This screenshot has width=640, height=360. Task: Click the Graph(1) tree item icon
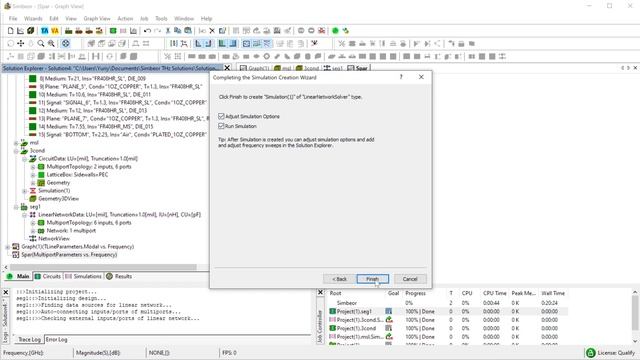click(16, 247)
